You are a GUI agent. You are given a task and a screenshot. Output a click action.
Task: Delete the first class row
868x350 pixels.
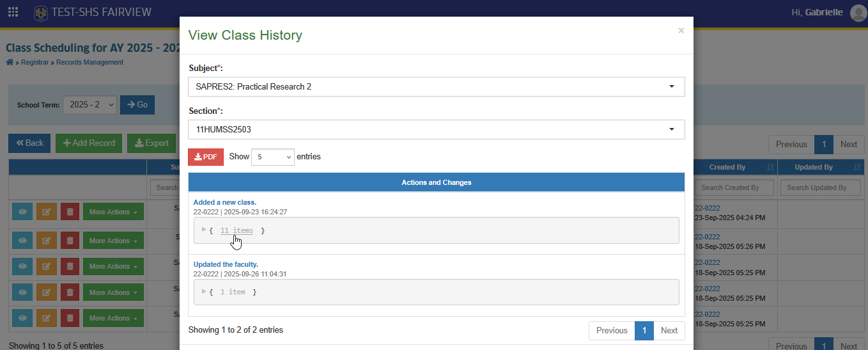point(70,212)
